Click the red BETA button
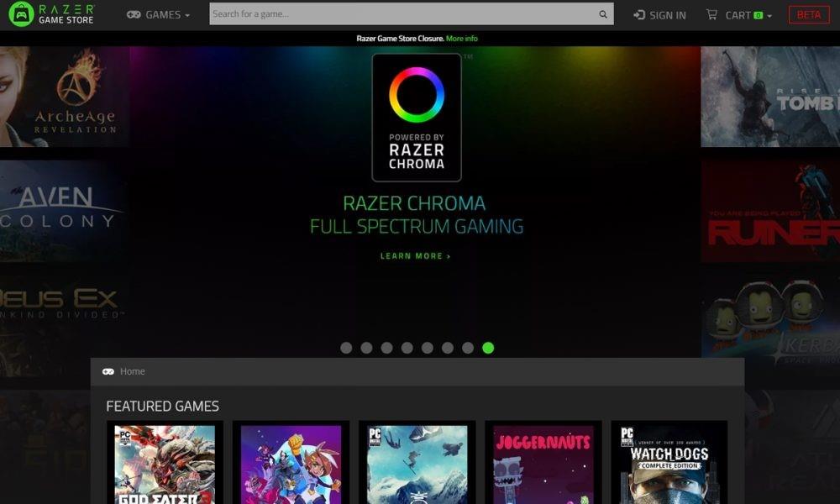 (809, 14)
